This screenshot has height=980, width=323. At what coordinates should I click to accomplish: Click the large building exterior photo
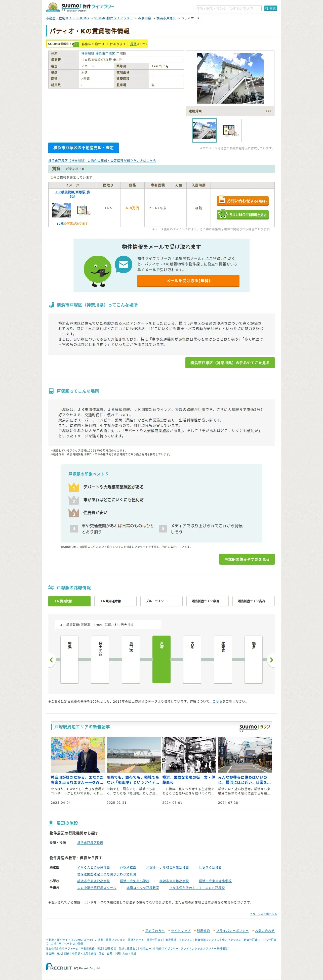(230, 78)
